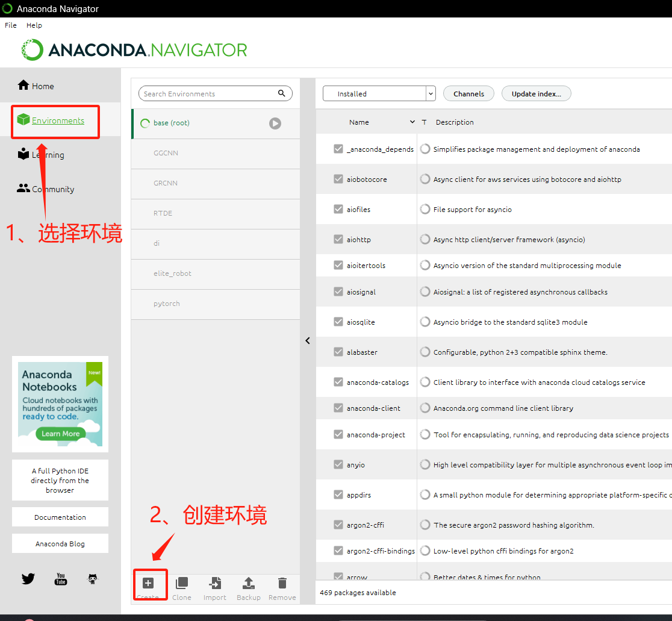Open the Help menu

tap(34, 25)
